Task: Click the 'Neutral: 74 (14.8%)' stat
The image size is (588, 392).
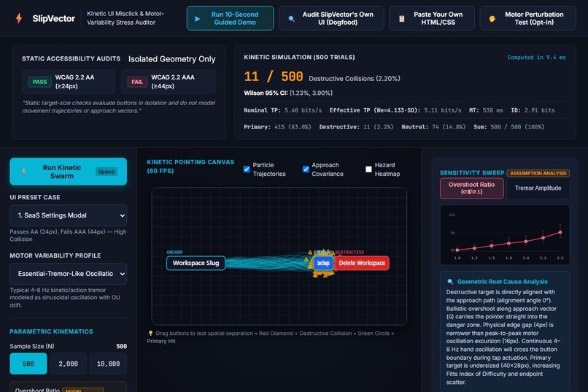Action: click(x=433, y=127)
